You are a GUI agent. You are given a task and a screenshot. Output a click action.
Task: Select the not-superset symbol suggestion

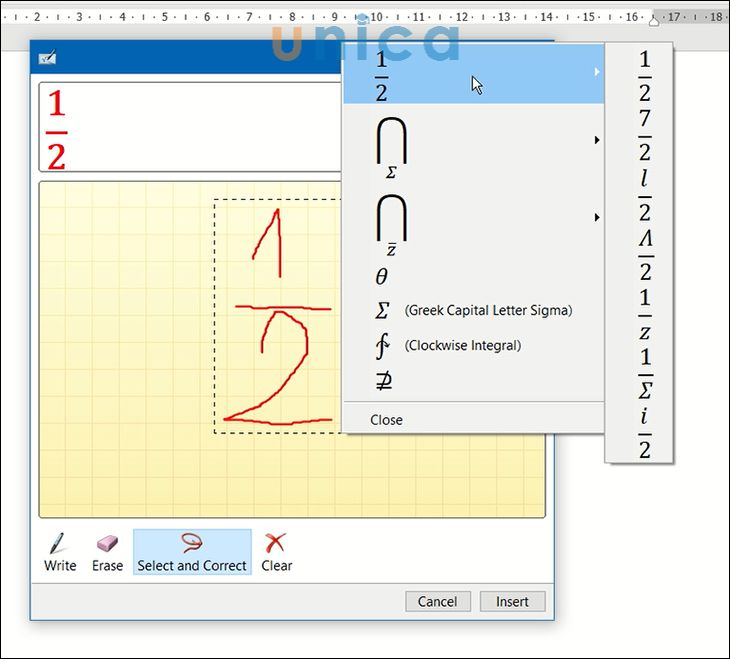pos(383,381)
